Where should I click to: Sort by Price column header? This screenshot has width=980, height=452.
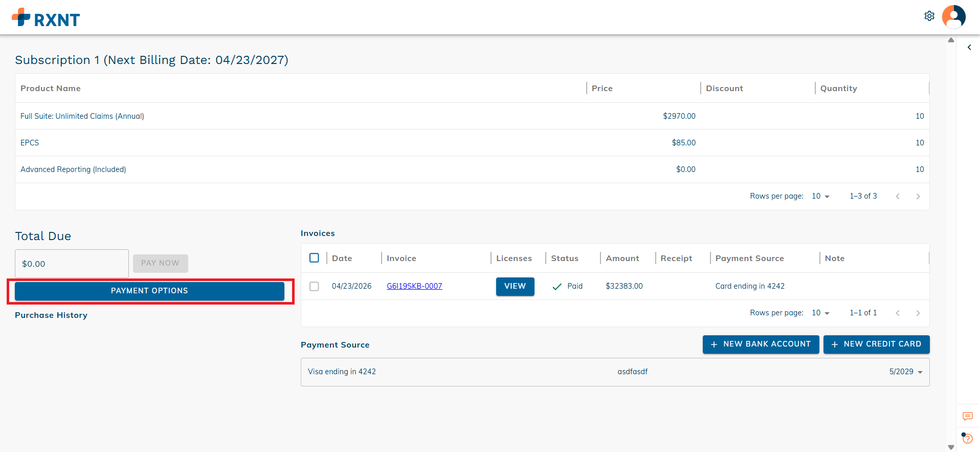click(x=602, y=89)
